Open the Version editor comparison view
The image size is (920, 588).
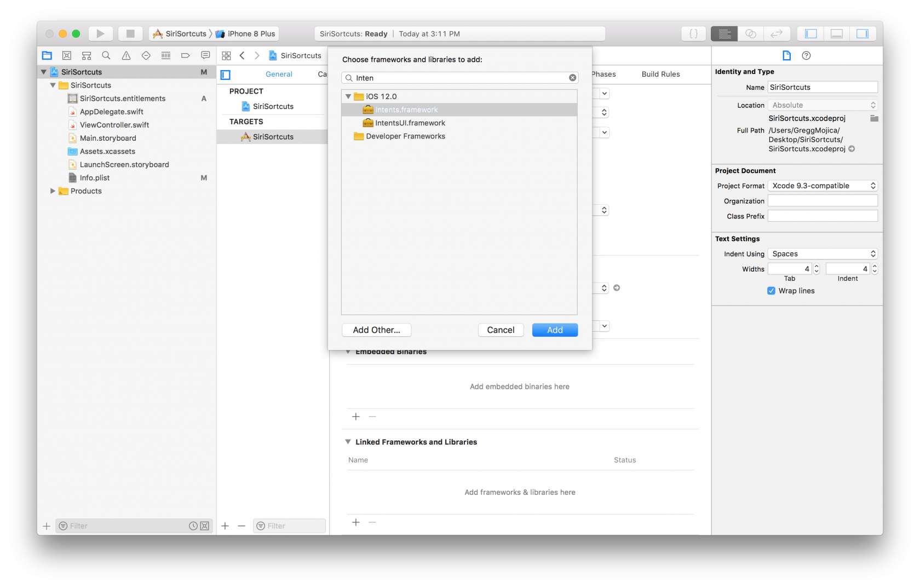tap(777, 33)
